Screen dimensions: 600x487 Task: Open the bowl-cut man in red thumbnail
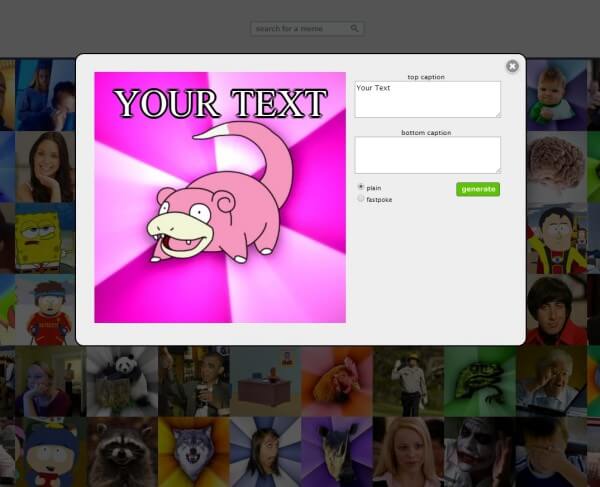point(557,310)
